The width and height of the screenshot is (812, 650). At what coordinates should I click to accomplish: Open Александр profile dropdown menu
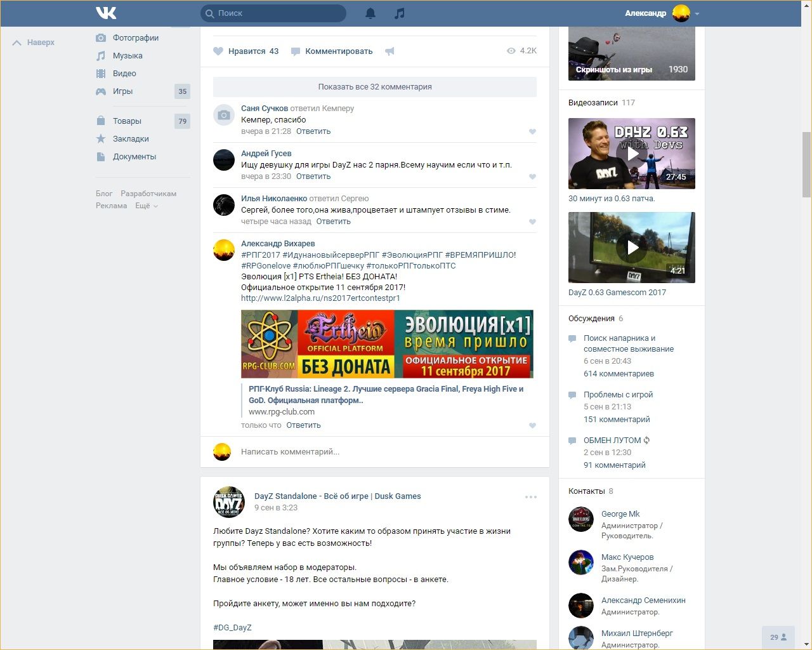click(x=662, y=13)
